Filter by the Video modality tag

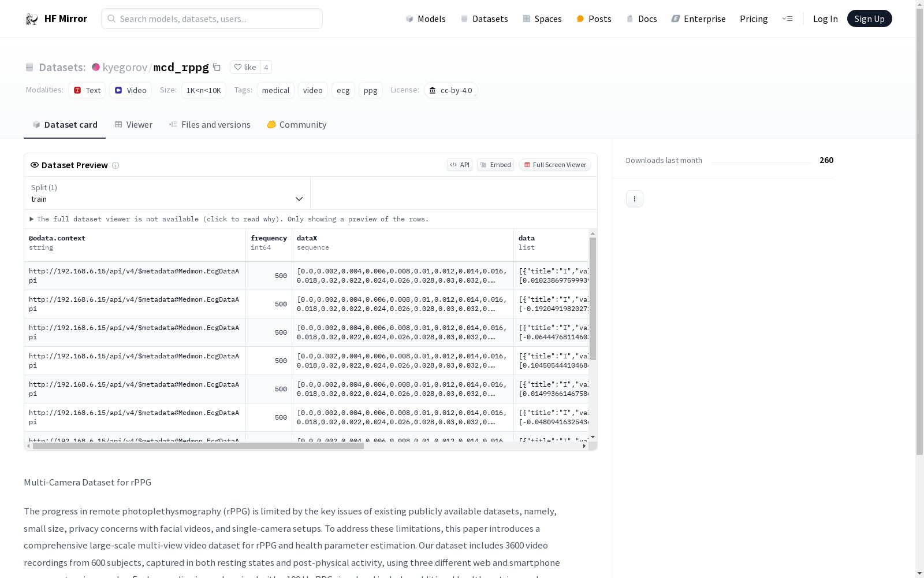pyautogui.click(x=131, y=90)
